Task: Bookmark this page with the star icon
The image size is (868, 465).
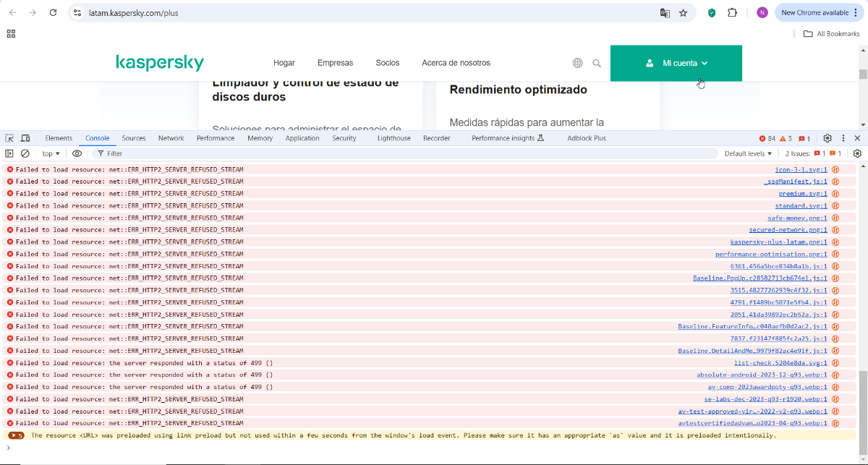Action: pyautogui.click(x=683, y=13)
